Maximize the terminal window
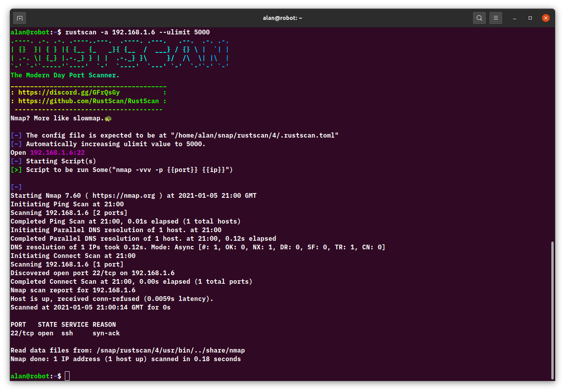 tap(530, 18)
